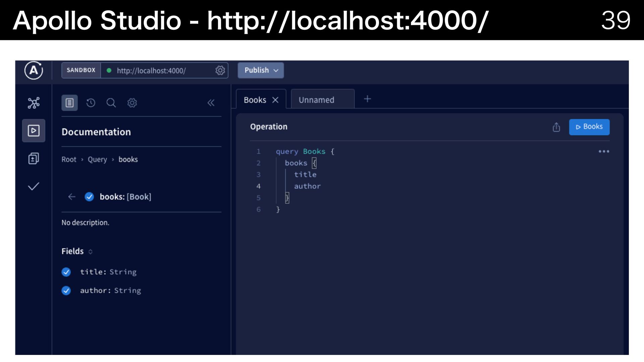Screen dimensions: 644x362
Task: Collapse the documentation panel with double chevron
Action: (211, 103)
